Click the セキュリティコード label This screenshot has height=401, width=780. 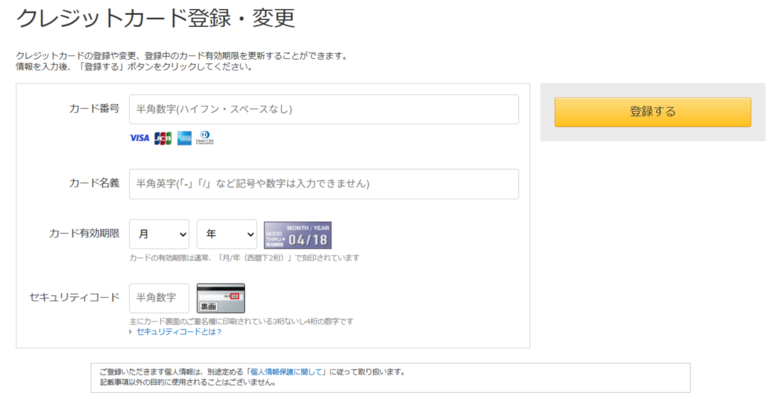click(74, 298)
